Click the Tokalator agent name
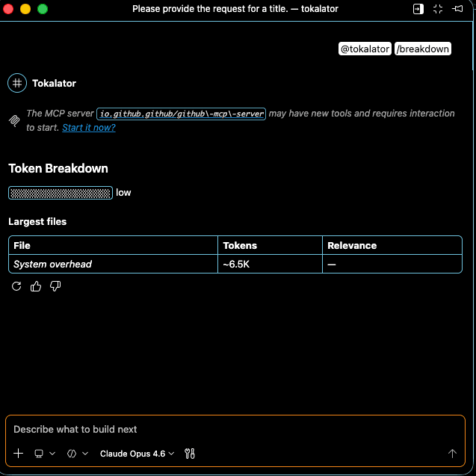The image size is (476, 476). point(54,83)
